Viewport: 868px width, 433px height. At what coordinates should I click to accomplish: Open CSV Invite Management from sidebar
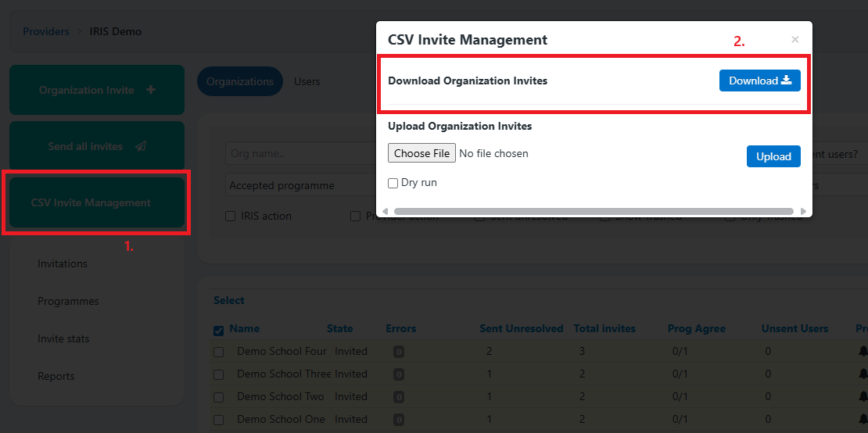coord(97,202)
